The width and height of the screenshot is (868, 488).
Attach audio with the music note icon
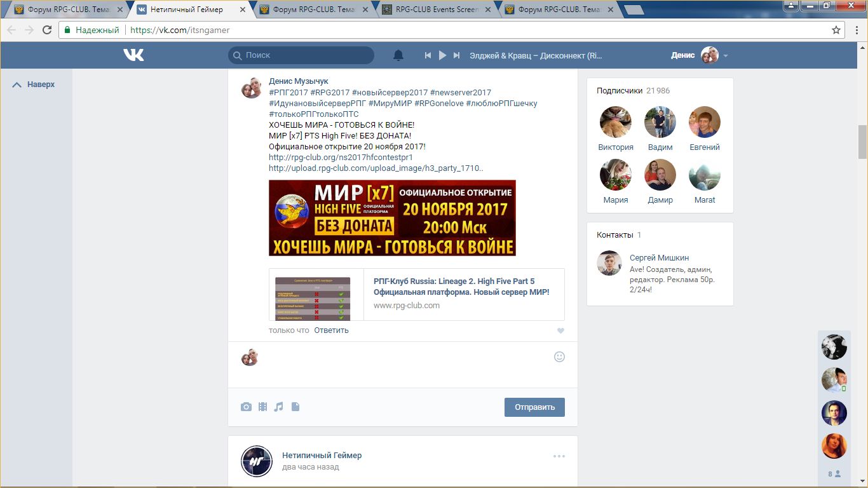[x=278, y=407]
